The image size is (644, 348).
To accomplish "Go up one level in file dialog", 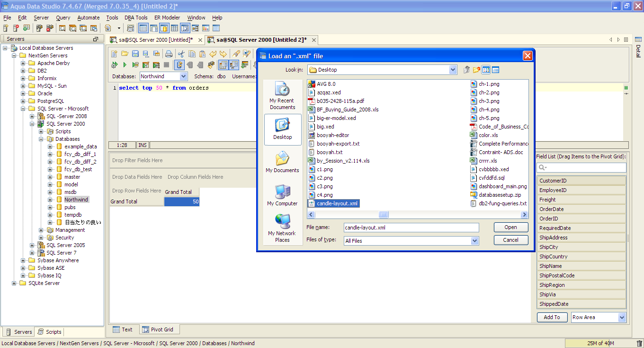I will (466, 70).
